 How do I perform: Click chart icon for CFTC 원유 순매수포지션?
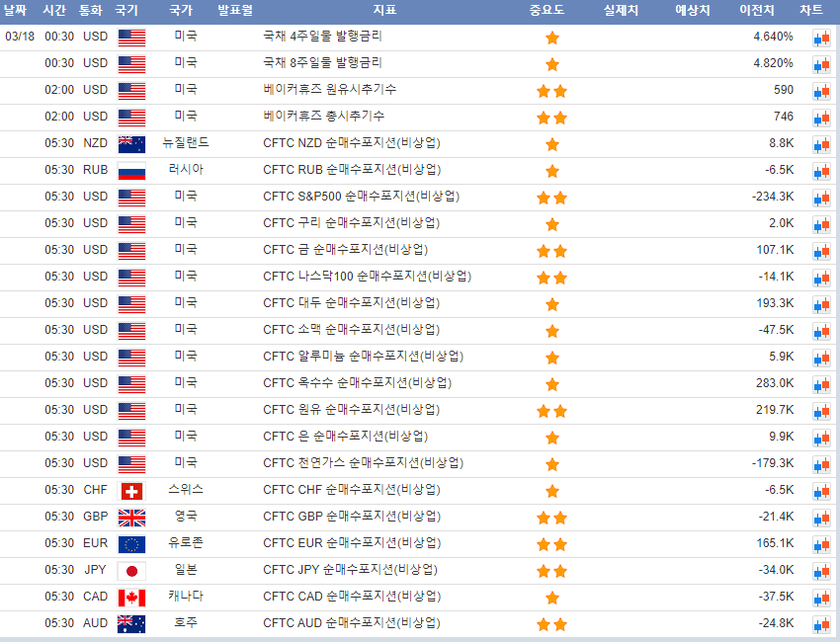point(821,411)
